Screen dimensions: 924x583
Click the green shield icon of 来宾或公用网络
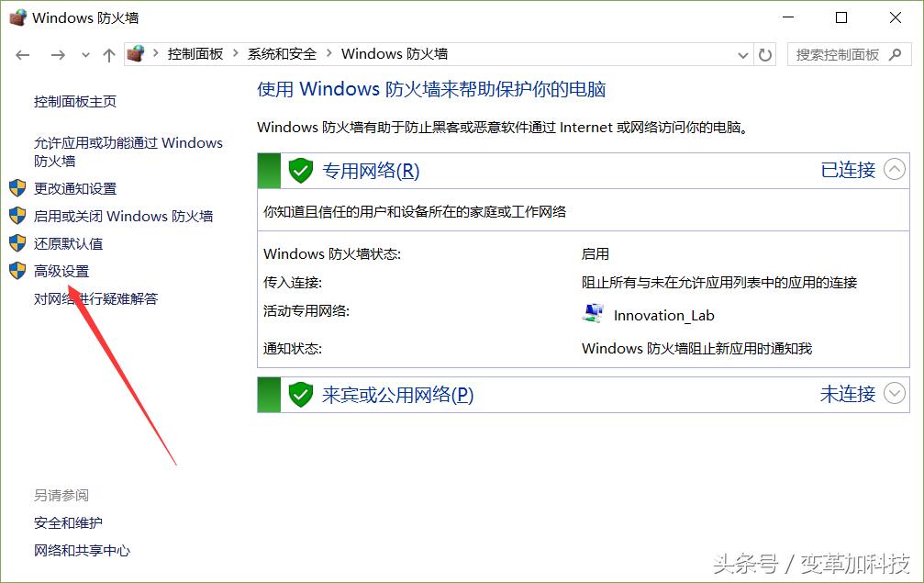(x=300, y=394)
